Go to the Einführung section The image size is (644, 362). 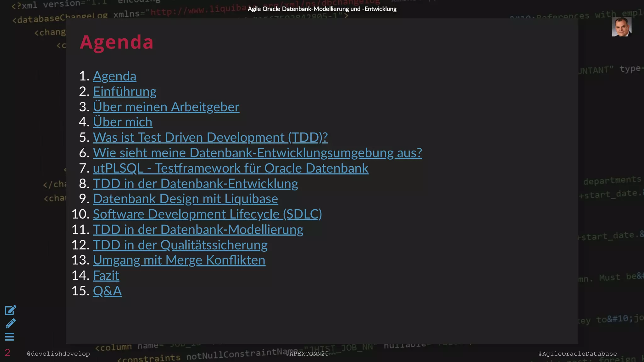(125, 91)
